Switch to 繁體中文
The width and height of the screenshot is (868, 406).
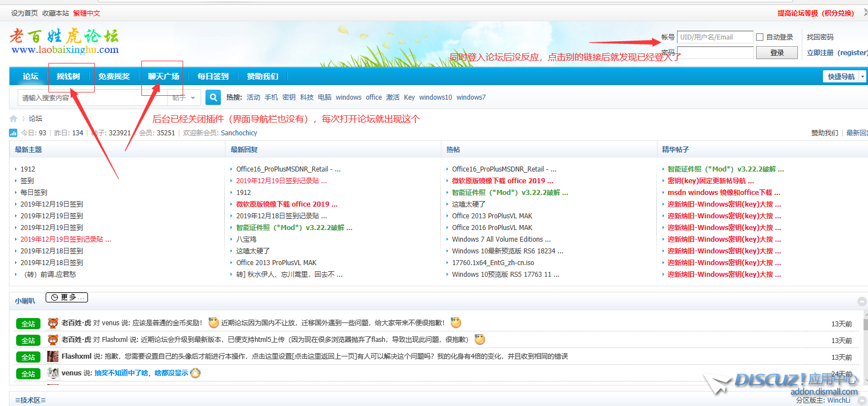click(x=87, y=13)
